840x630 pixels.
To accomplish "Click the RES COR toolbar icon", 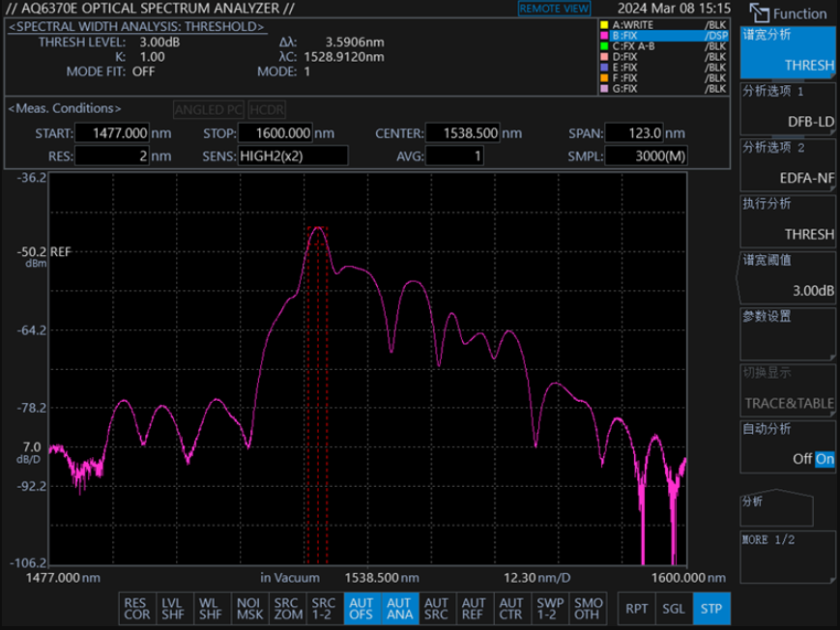I will (x=136, y=608).
